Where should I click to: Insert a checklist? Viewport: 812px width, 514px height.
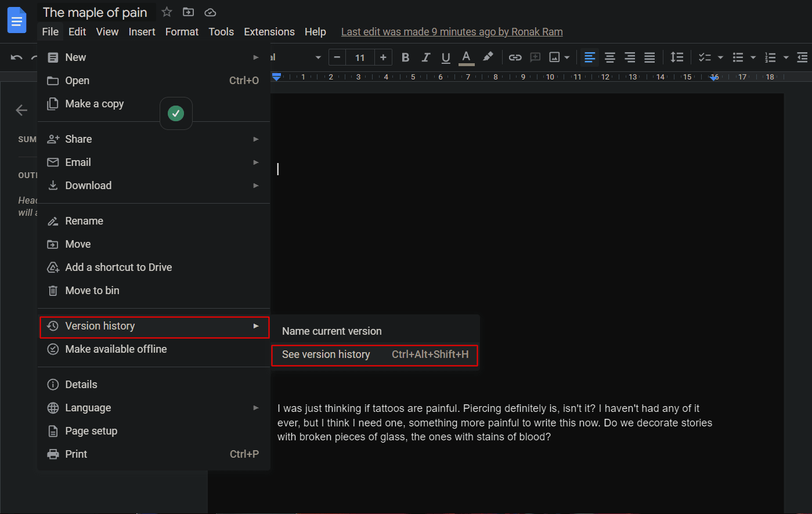pos(705,57)
